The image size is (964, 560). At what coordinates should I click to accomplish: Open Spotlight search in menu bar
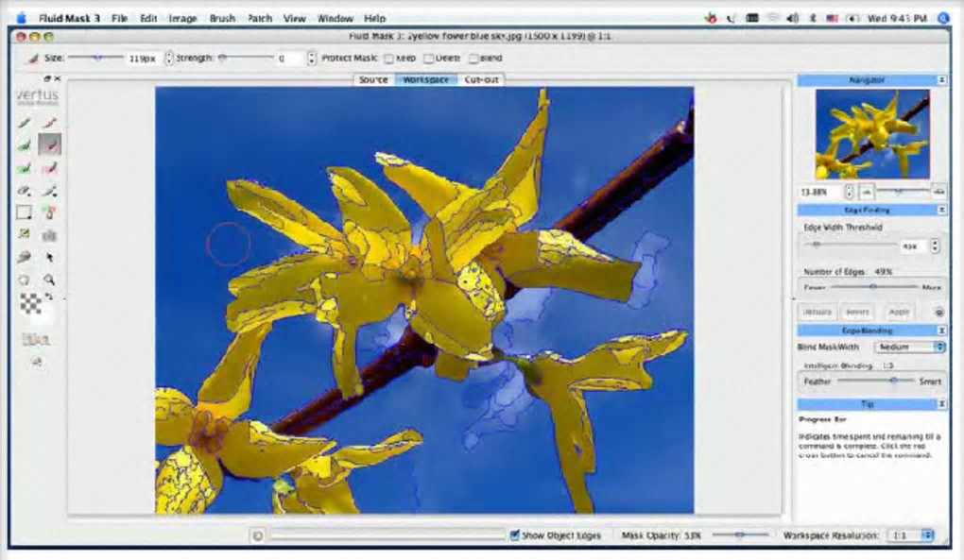coord(943,19)
